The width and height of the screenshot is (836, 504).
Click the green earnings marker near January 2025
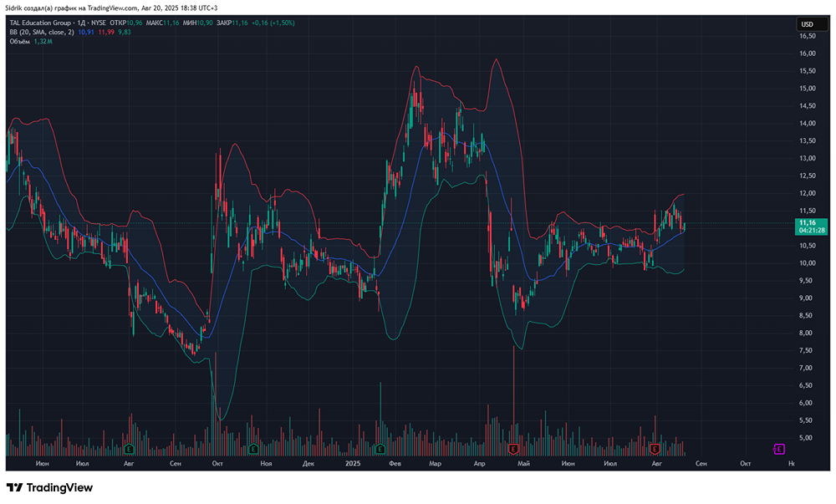380,449
